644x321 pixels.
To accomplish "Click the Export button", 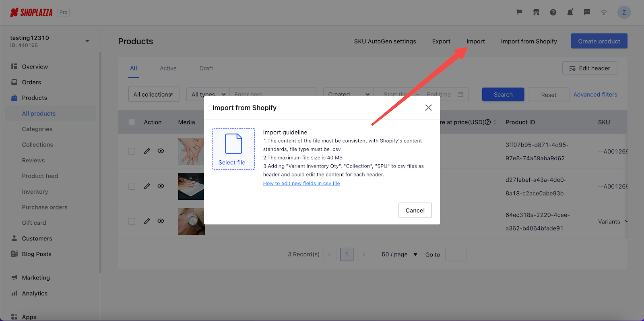I will pos(441,41).
